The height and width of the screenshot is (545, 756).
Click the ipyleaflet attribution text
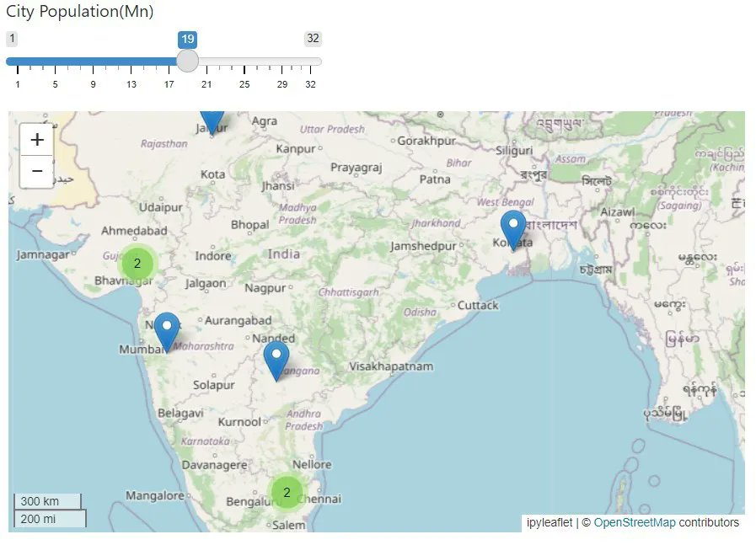pyautogui.click(x=550, y=522)
